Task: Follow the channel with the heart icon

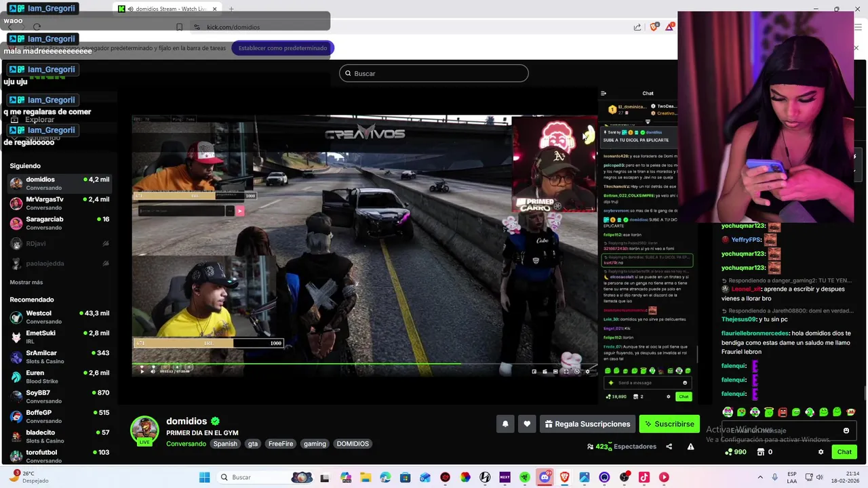Action: pyautogui.click(x=527, y=424)
